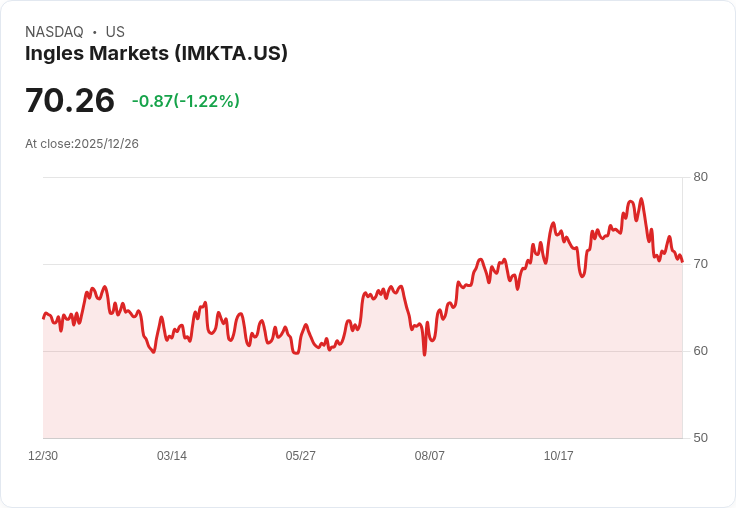This screenshot has height=508, width=736.
Task: Open the Ingles Markets (IMKTA.US) title
Action: click(x=156, y=53)
